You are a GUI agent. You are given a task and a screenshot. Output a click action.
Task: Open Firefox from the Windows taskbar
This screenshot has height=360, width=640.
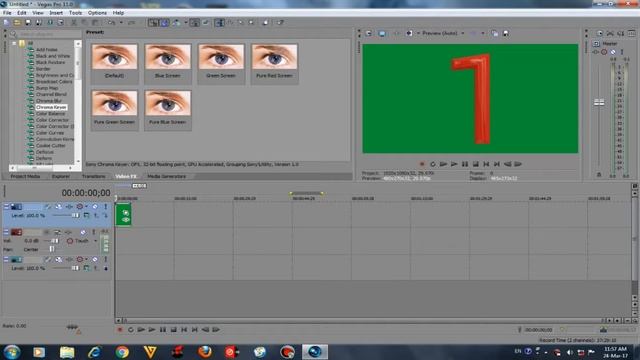pyautogui.click(x=204, y=351)
